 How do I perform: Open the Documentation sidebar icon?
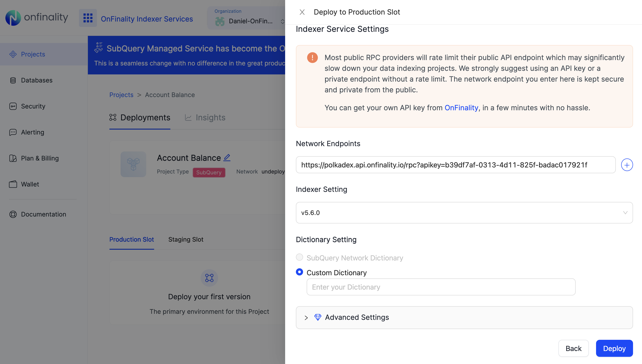[x=13, y=214]
